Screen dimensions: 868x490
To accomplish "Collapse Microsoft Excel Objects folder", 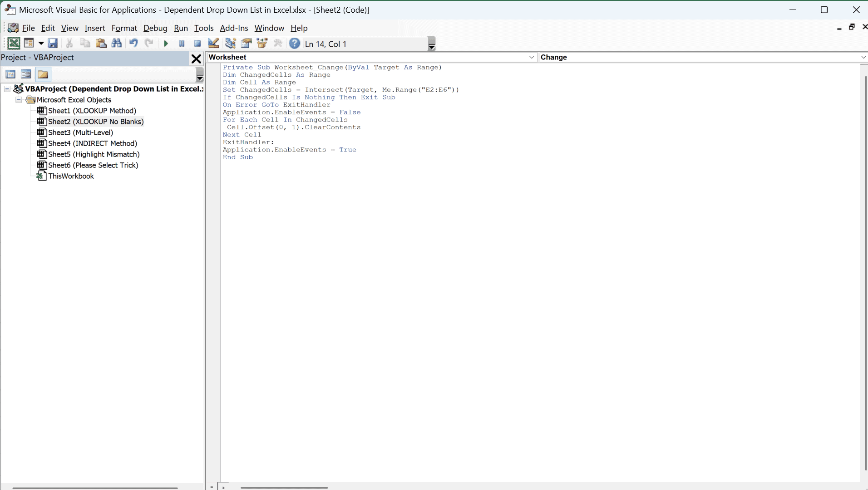I will click(19, 100).
